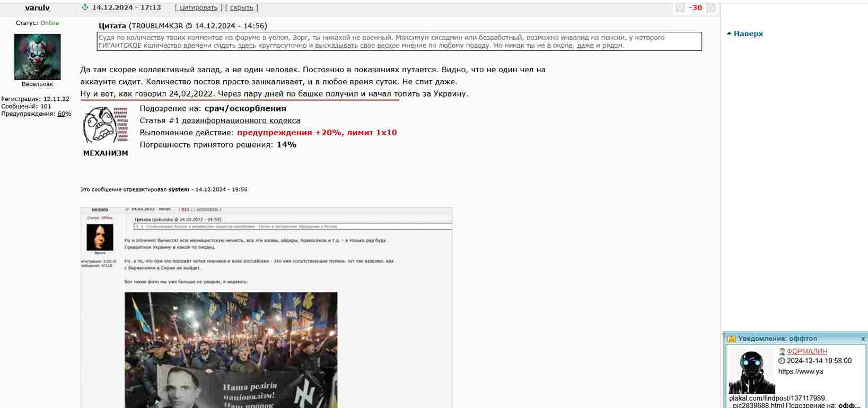Click the https://www.ya text in notification

click(x=801, y=371)
